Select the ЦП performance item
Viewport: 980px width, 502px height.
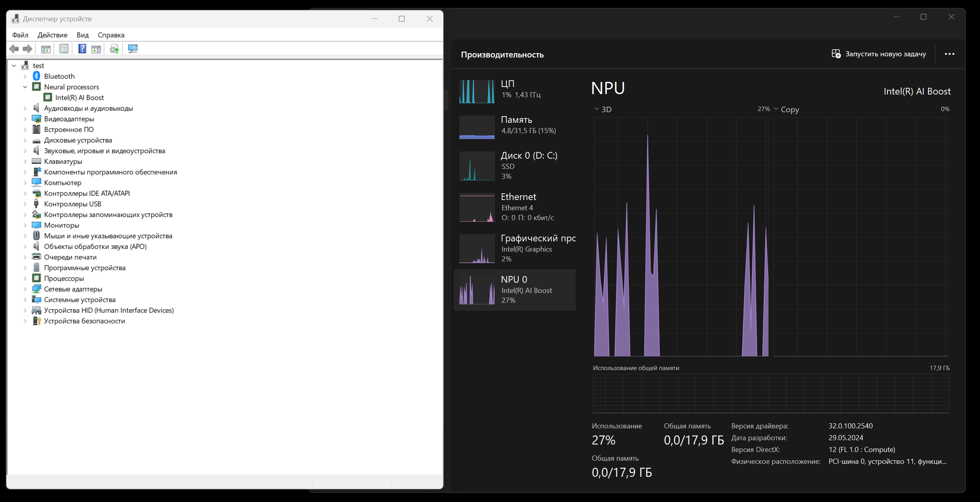pyautogui.click(x=514, y=90)
